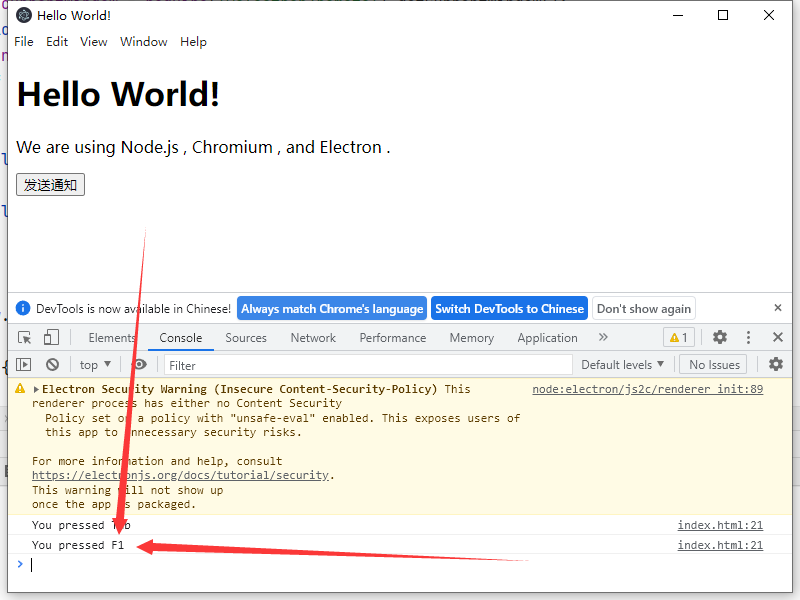Open the Help menu

point(193,42)
